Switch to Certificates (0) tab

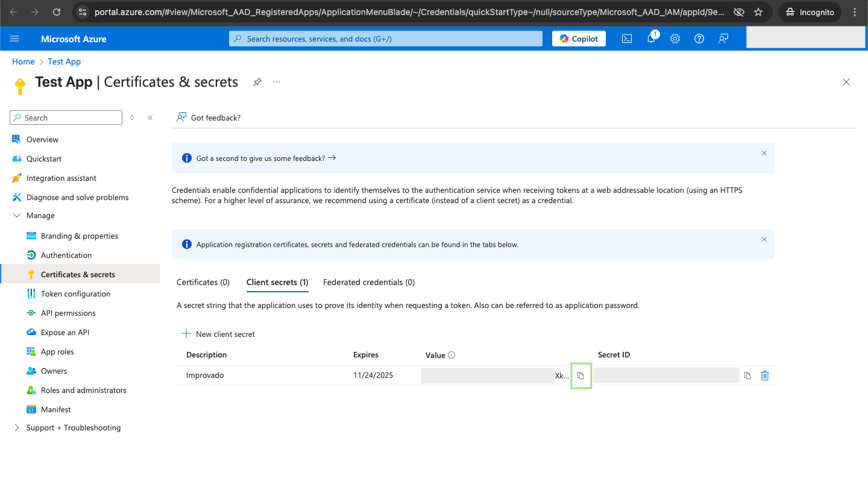[203, 282]
